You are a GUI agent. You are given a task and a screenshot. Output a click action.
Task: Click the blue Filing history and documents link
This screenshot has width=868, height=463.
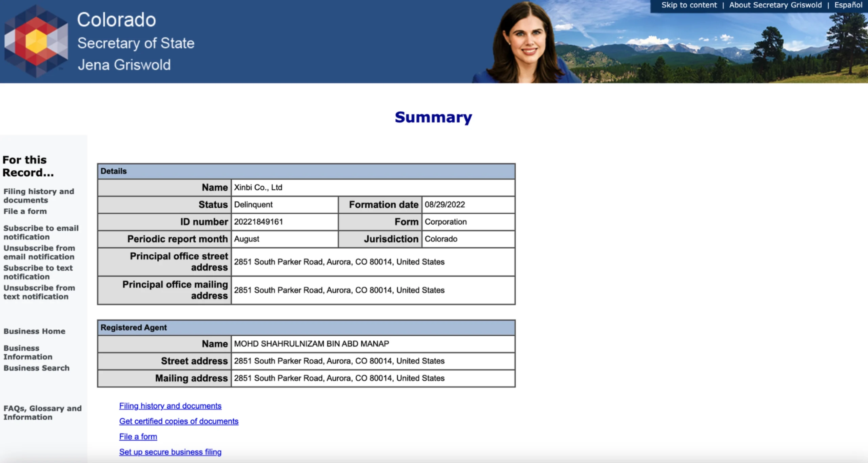coord(170,406)
